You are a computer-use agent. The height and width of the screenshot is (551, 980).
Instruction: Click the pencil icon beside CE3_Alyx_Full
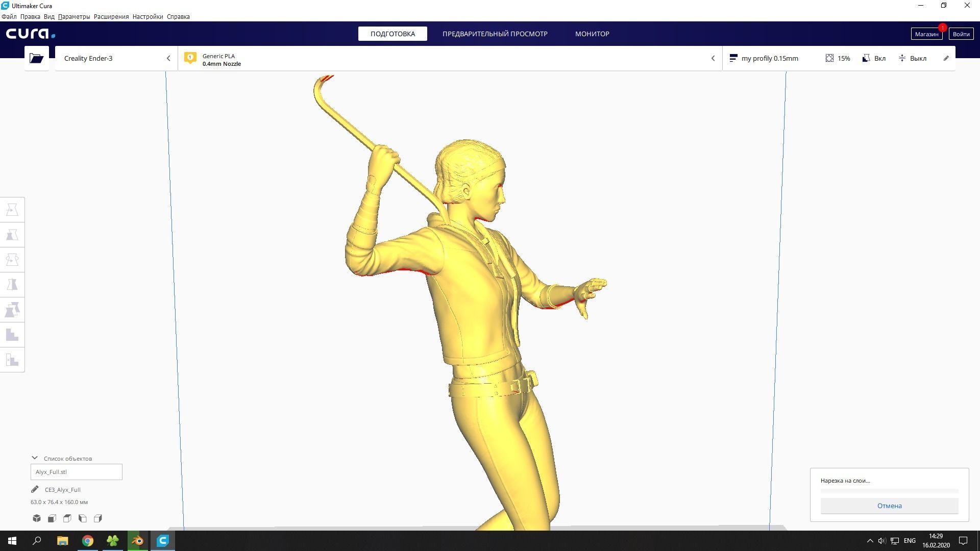pos(35,489)
